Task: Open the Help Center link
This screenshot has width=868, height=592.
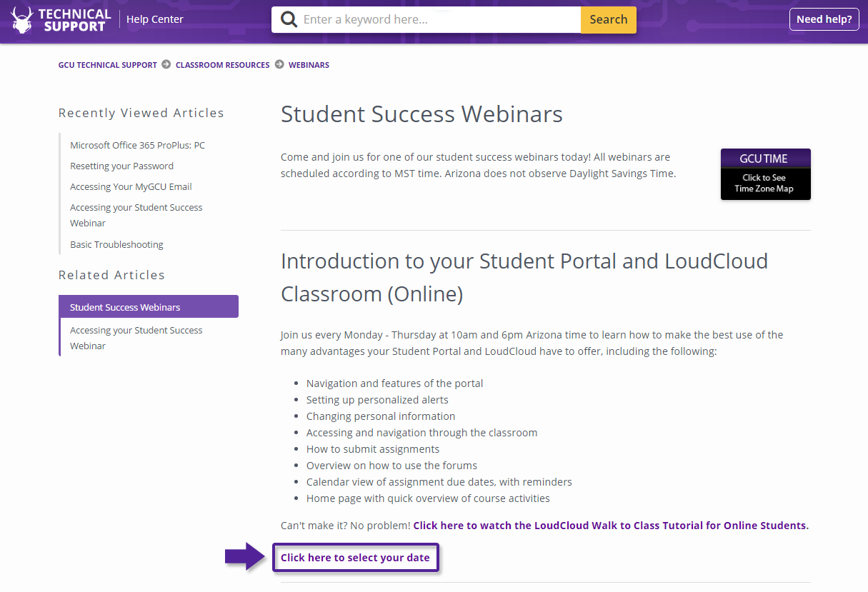Action: point(155,19)
